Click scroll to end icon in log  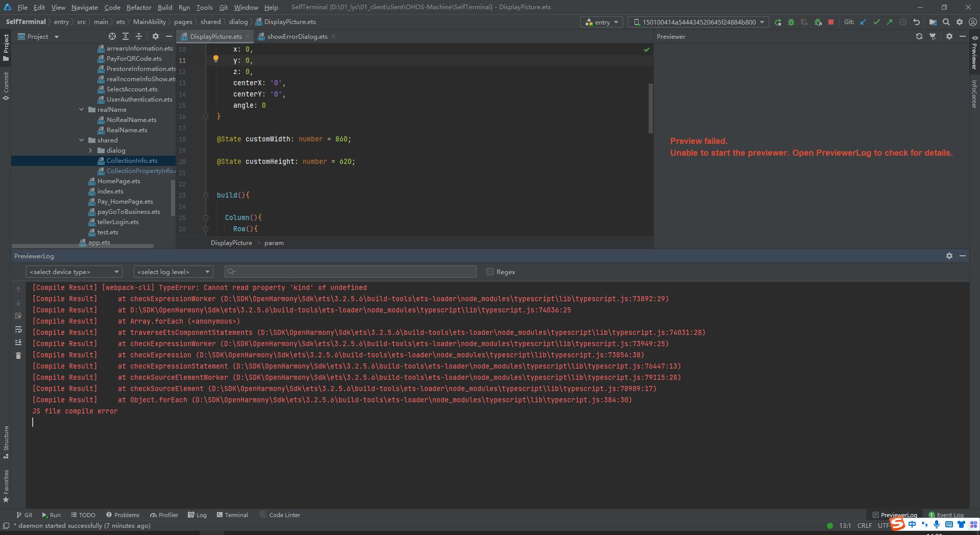18,342
